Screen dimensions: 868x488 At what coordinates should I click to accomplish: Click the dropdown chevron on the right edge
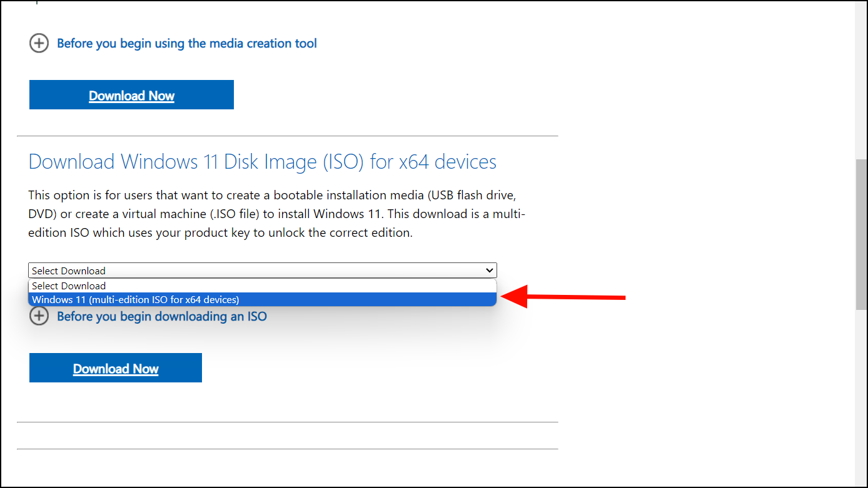pyautogui.click(x=490, y=270)
